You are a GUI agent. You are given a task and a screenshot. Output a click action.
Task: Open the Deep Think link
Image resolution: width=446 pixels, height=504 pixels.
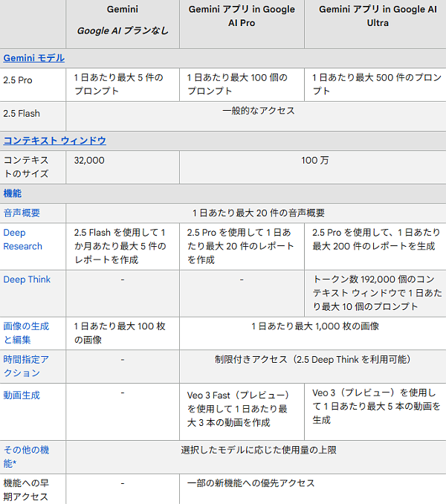(x=28, y=280)
